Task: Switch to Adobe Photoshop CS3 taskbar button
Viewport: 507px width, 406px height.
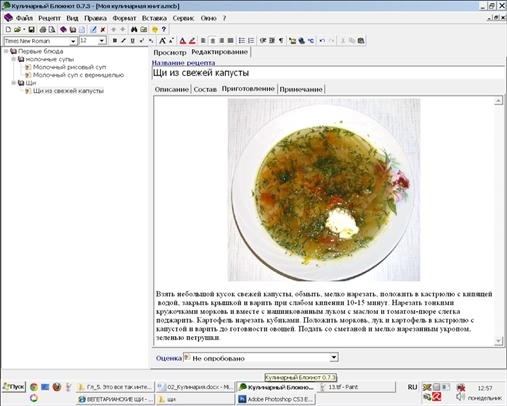Action: click(x=276, y=399)
